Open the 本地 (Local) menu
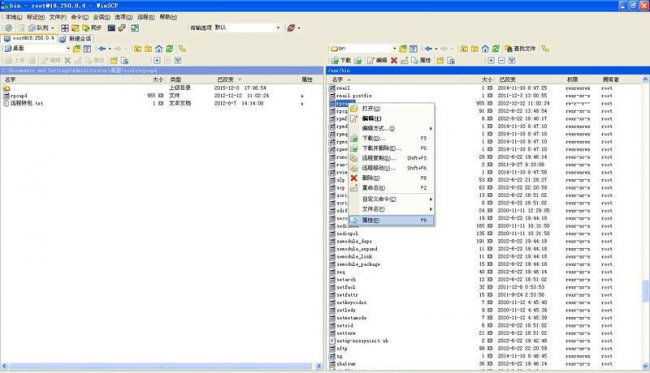 click(14, 17)
